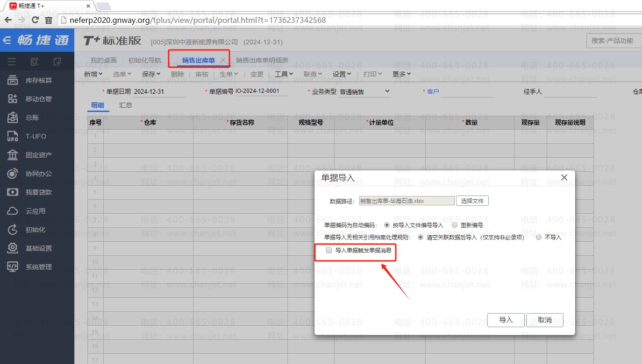Enable the 导入单据触发单据消息 checkbox
Image resolution: width=642 pixels, height=364 pixels.
pyautogui.click(x=329, y=250)
